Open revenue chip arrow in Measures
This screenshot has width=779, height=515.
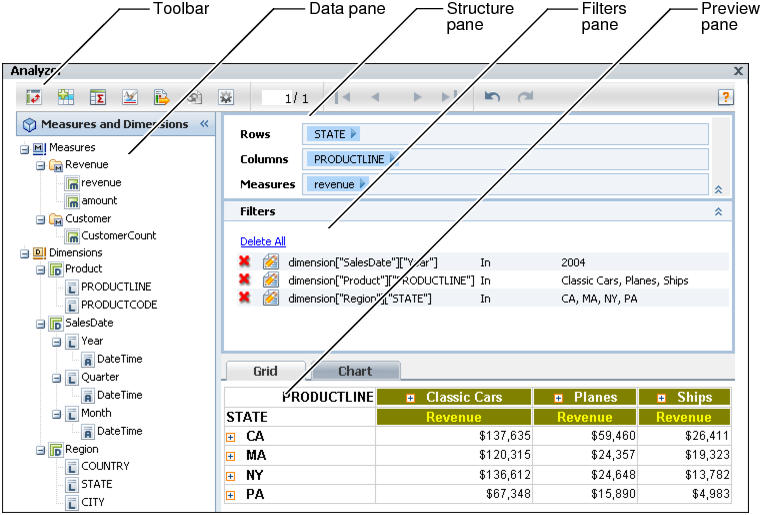click(x=362, y=184)
